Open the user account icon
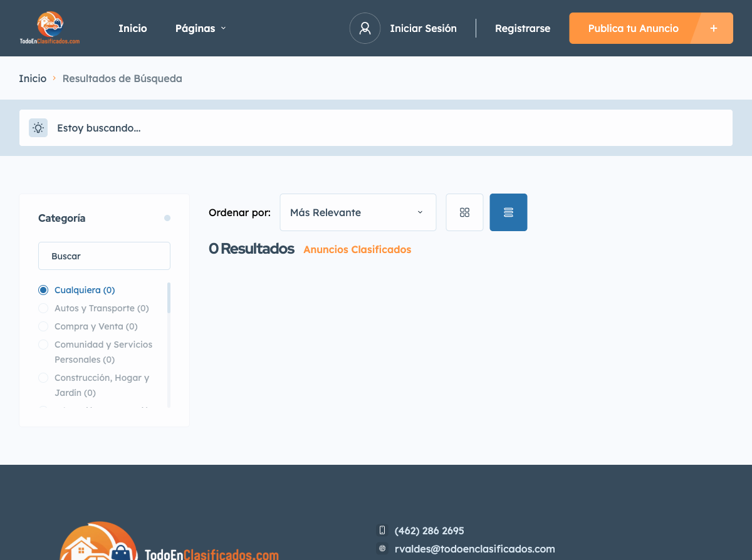The height and width of the screenshot is (560, 752). pyautogui.click(x=365, y=28)
